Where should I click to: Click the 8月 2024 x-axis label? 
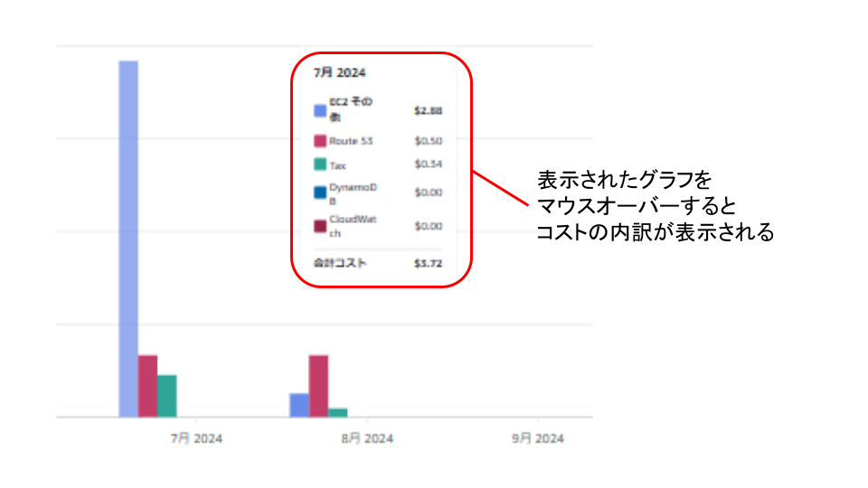[367, 438]
